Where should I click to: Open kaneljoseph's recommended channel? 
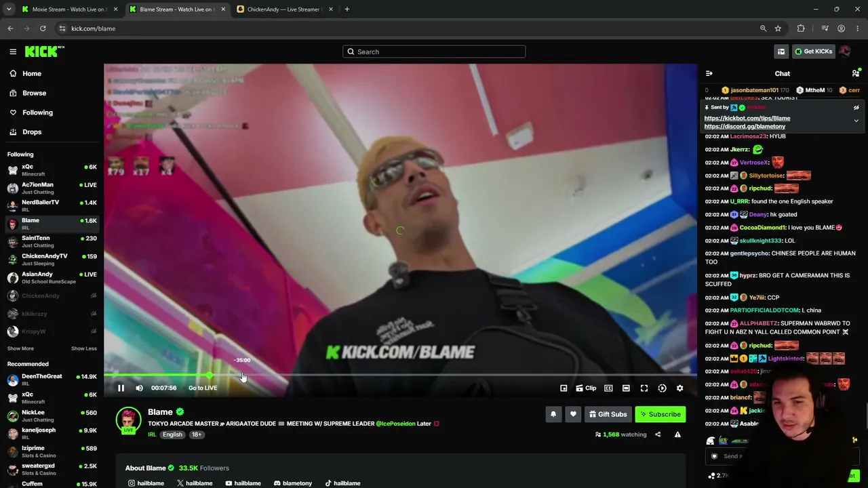[x=52, y=433]
